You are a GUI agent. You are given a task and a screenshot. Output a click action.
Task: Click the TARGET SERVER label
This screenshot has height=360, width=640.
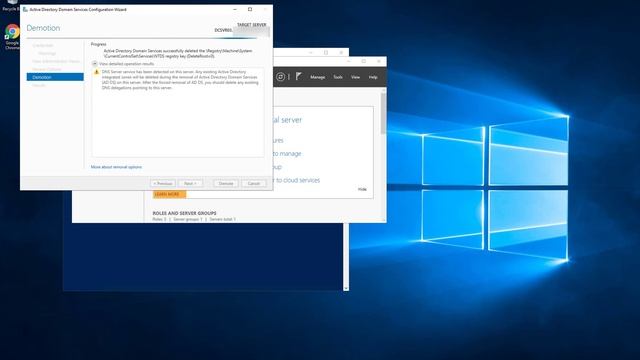[x=251, y=25]
